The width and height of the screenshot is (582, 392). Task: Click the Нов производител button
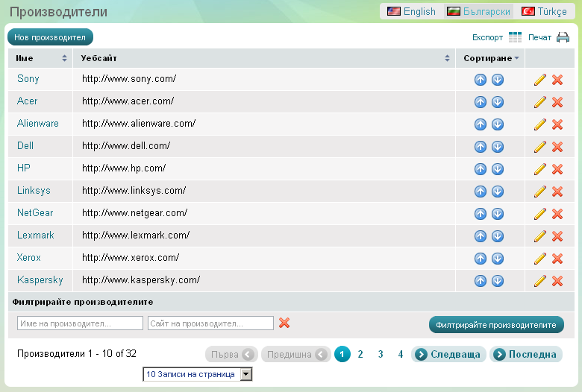point(50,37)
